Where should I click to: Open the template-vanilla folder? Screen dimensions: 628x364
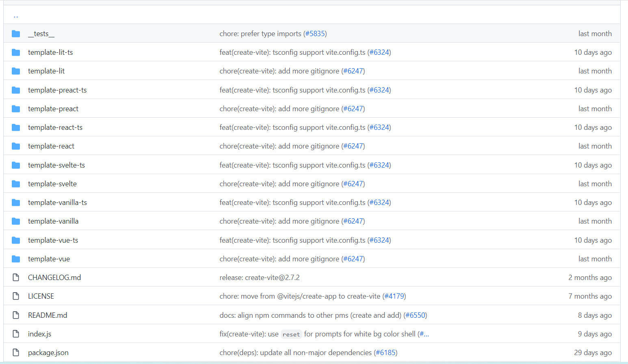click(53, 221)
